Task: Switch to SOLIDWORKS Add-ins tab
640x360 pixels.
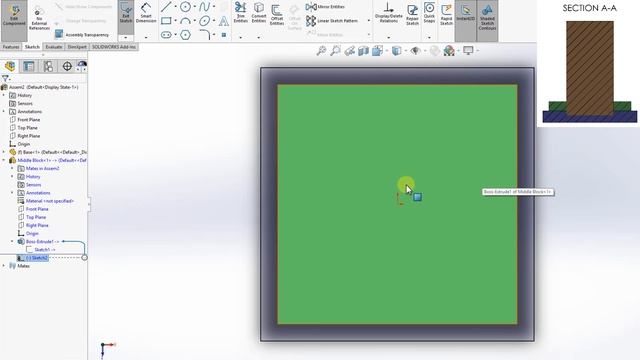Action: click(114, 47)
